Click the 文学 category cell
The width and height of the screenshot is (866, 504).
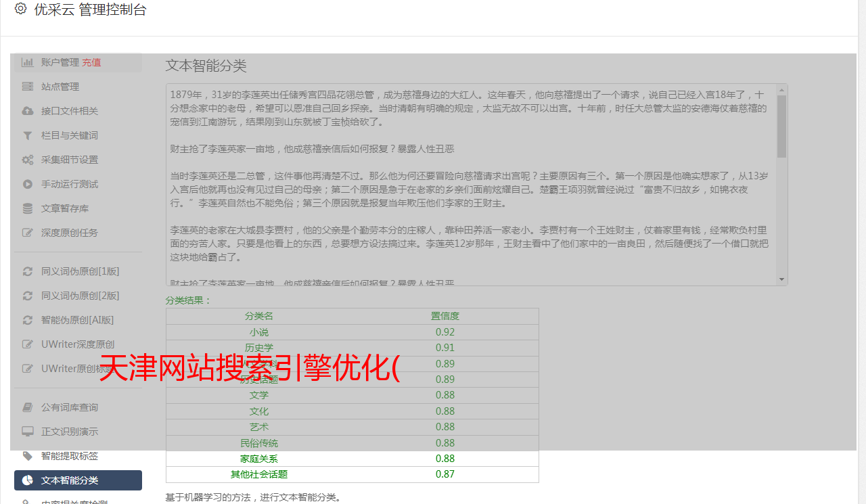click(x=259, y=395)
